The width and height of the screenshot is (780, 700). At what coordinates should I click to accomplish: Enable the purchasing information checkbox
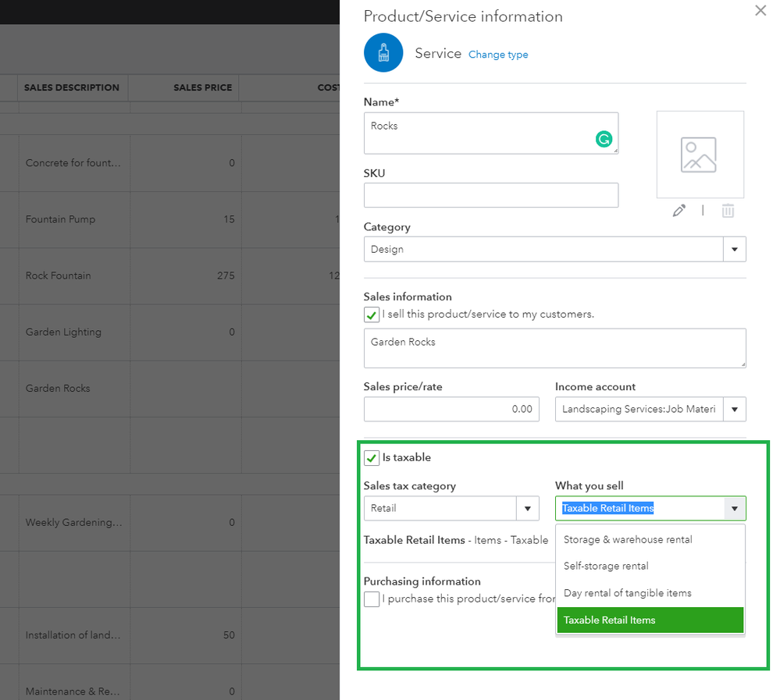[372, 599]
